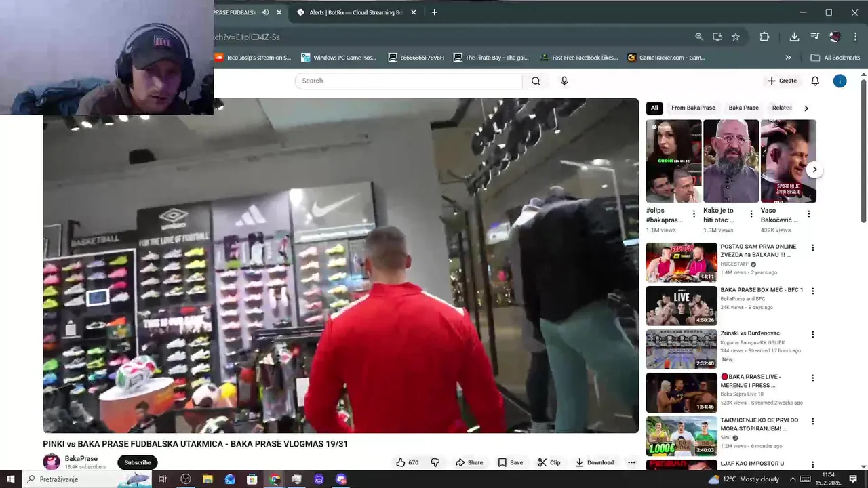Open options for POSTAO SAM PRVA ONLINE video
The width and height of the screenshot is (868, 488).
tap(812, 247)
